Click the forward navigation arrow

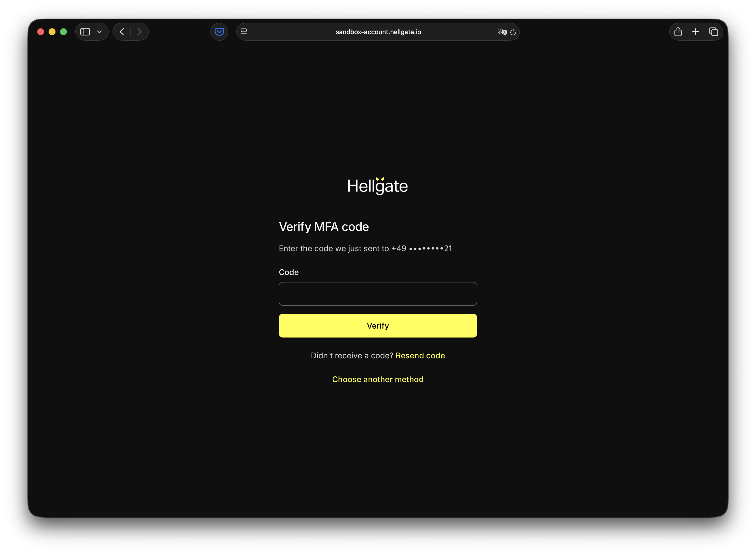pos(139,32)
